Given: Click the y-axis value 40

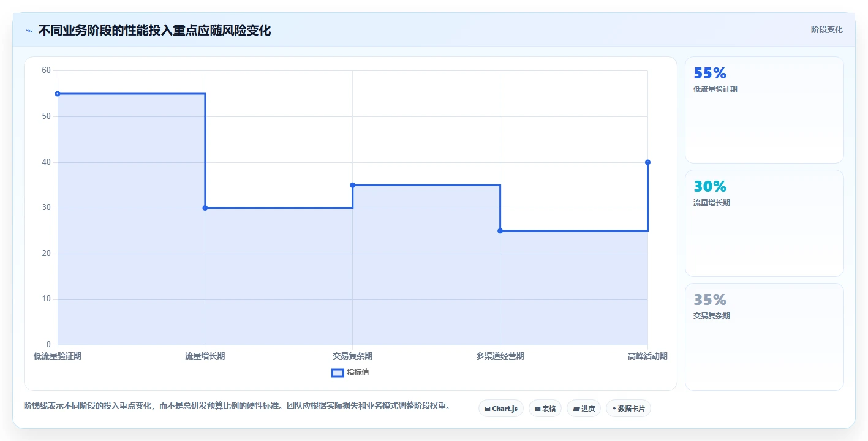Looking at the screenshot, I should (x=46, y=162).
